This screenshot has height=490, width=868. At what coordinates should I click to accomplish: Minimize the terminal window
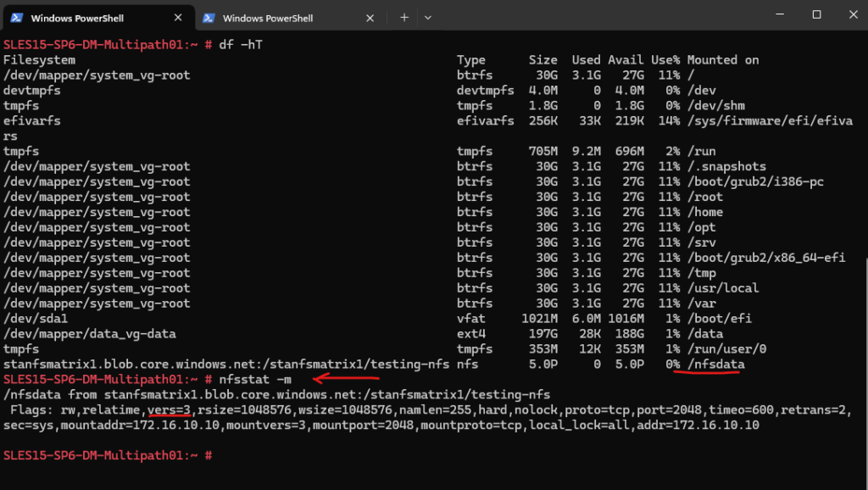(x=780, y=14)
